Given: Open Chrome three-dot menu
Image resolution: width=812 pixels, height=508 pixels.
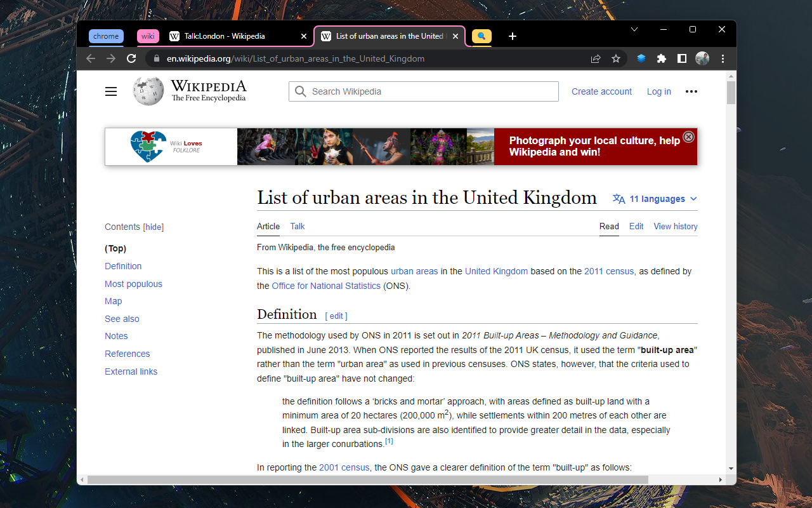Looking at the screenshot, I should (x=723, y=58).
